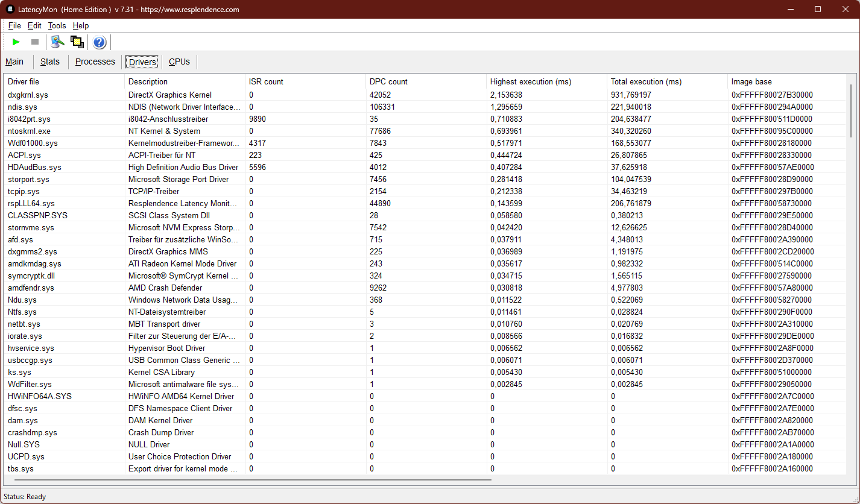Open the options icon with computer and pencil
Screen dimensions: 860x504
point(57,42)
